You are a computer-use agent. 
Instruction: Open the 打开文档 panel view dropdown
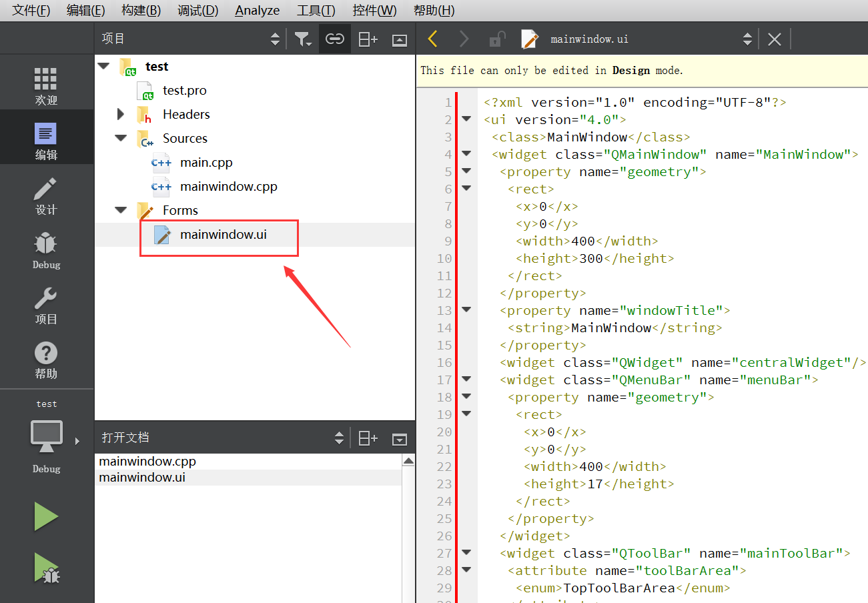coord(339,438)
